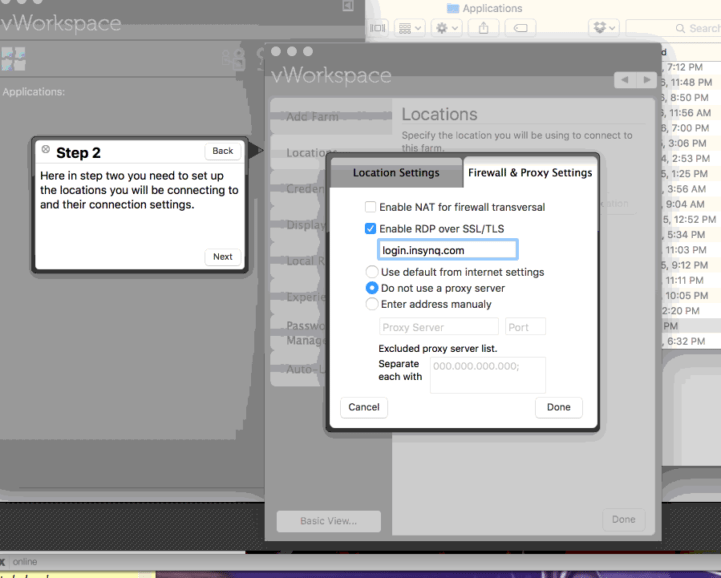Open the Dropbox toolbar dropdown
The width and height of the screenshot is (721, 578).
[x=603, y=28]
